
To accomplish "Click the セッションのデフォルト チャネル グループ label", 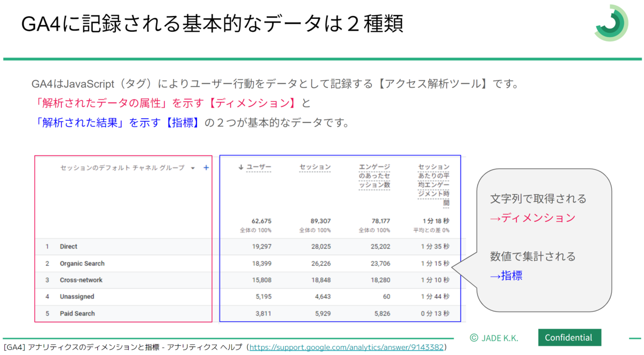I will [x=122, y=168].
